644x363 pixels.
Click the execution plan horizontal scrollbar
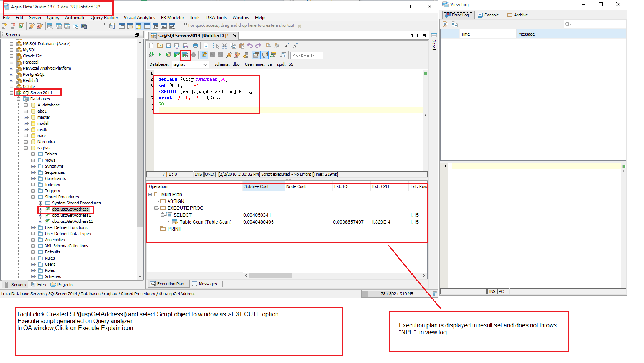click(x=270, y=276)
